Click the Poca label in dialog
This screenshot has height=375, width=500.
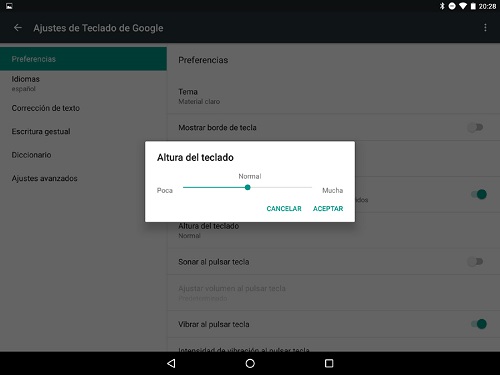pyautogui.click(x=165, y=190)
